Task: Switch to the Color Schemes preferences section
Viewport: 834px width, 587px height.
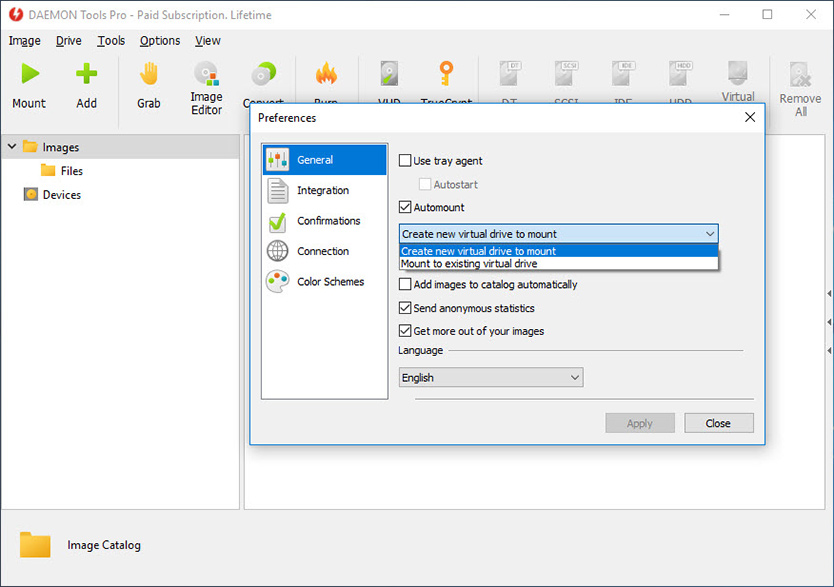Action: [x=330, y=281]
